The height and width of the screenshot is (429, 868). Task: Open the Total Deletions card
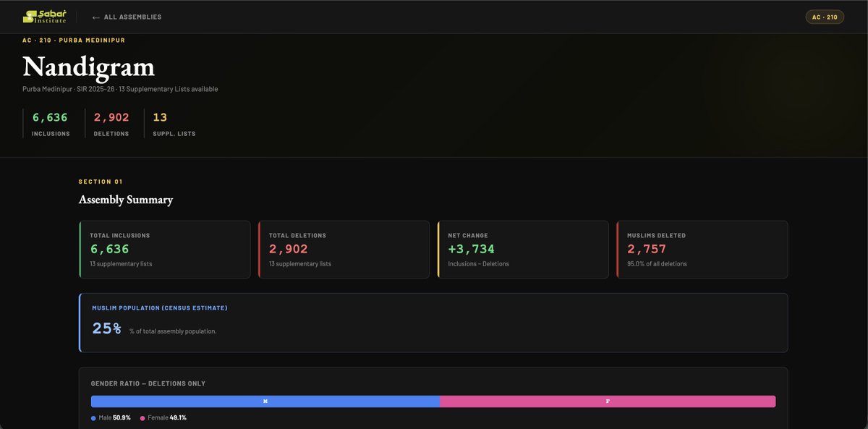tap(344, 250)
